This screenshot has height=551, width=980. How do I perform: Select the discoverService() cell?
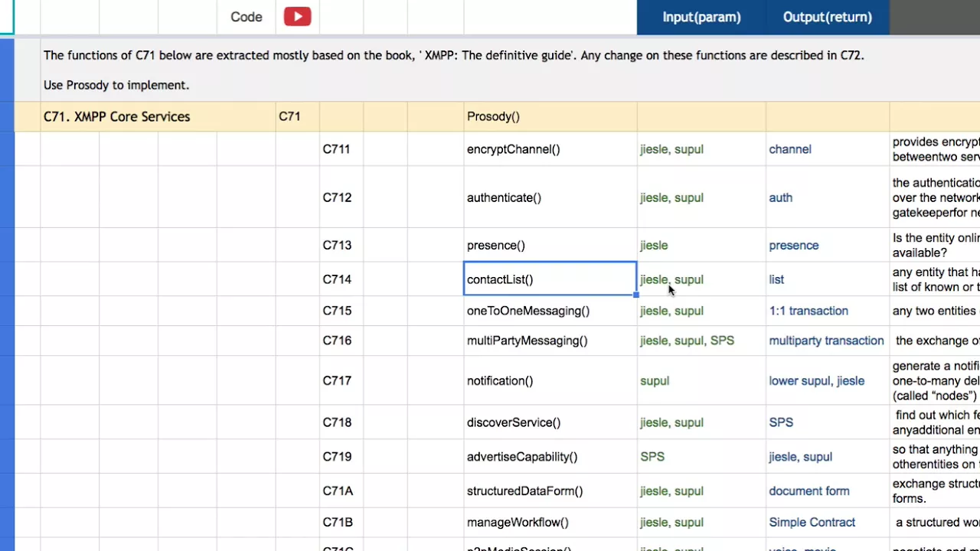[550, 422]
